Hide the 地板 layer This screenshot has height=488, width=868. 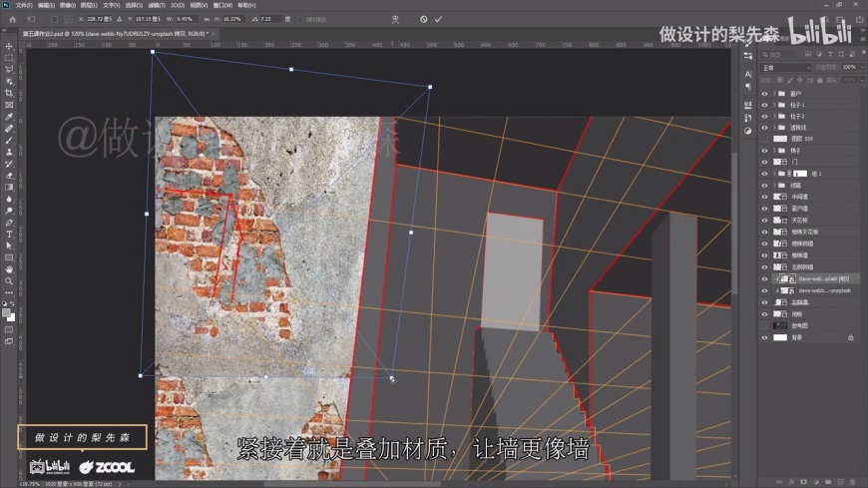[x=764, y=314]
